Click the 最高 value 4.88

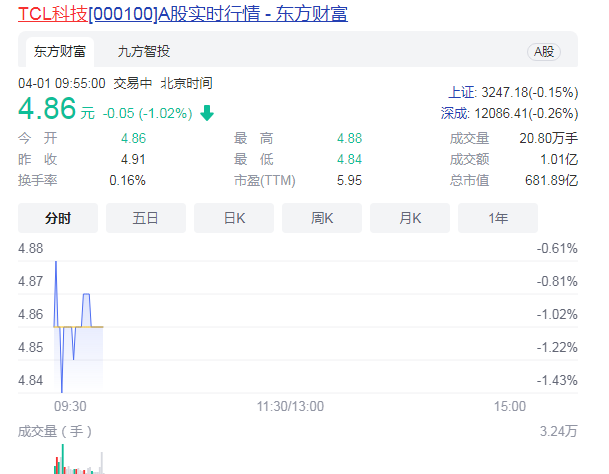click(x=349, y=138)
